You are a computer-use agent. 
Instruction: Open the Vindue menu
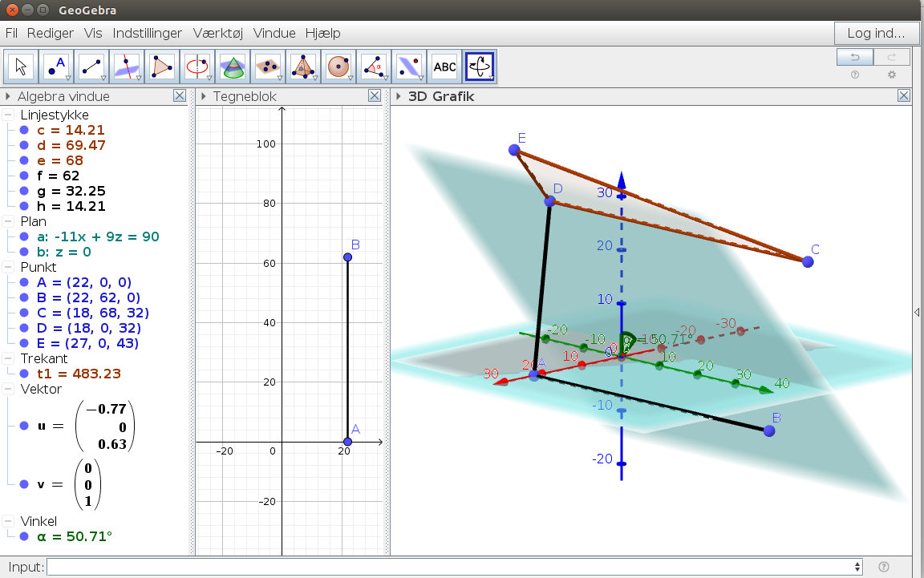point(274,33)
